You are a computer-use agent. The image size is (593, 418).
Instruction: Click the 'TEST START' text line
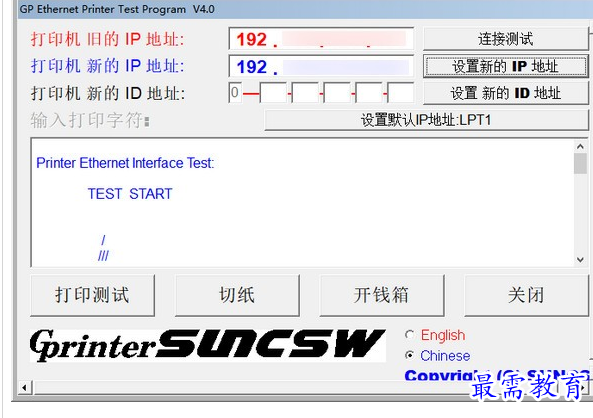point(130,194)
